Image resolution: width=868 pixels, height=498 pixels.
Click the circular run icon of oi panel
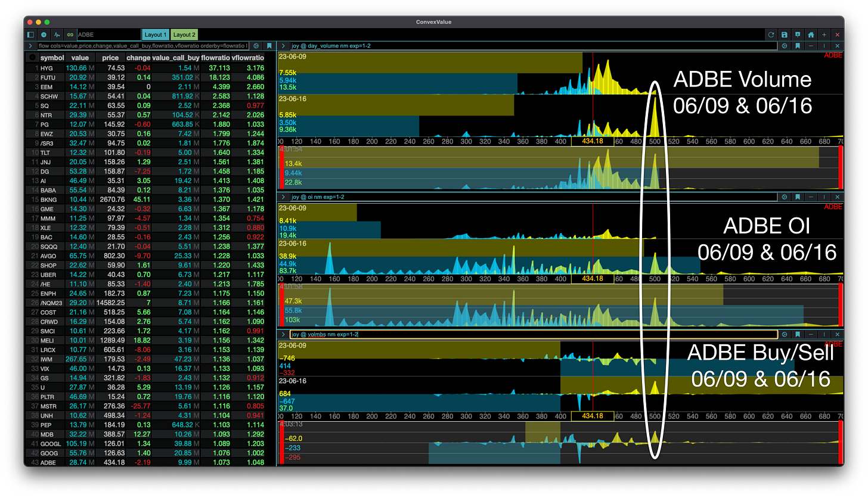pos(785,197)
